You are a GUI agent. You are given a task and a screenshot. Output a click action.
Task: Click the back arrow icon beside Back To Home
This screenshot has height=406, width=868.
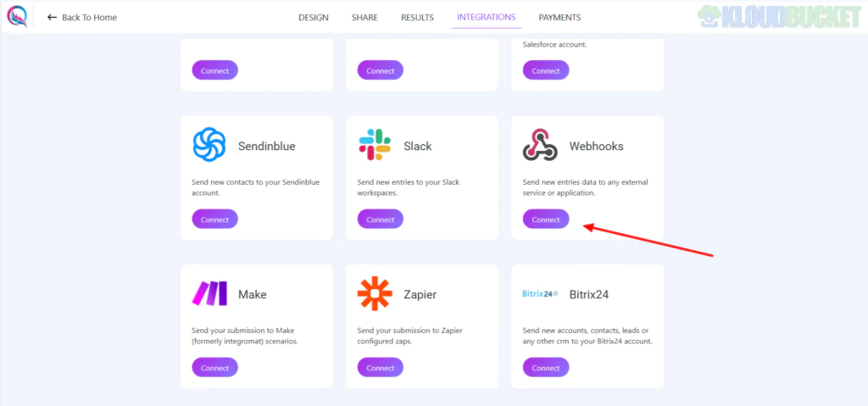52,17
